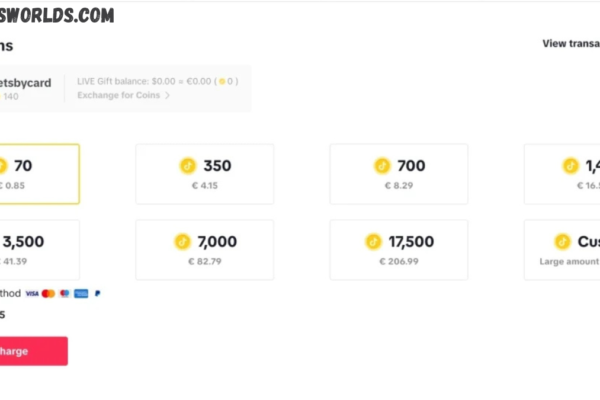Click the PayPal payment icon
This screenshot has height=400, width=600.
pyautogui.click(x=98, y=294)
